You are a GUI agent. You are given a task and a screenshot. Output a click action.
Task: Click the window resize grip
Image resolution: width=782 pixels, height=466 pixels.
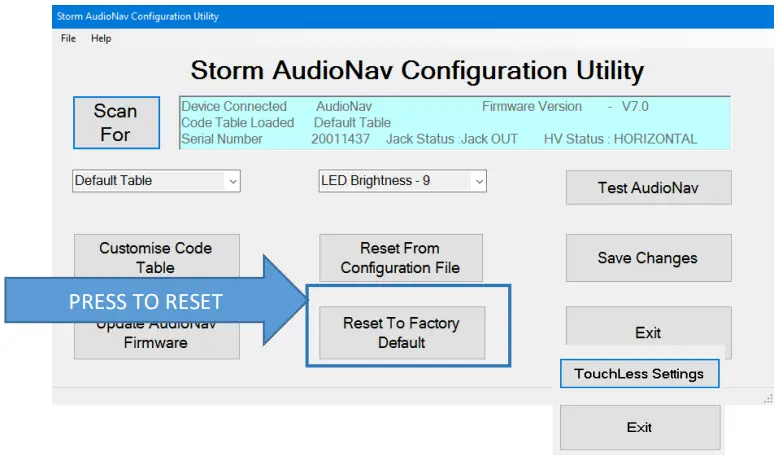pos(769,399)
